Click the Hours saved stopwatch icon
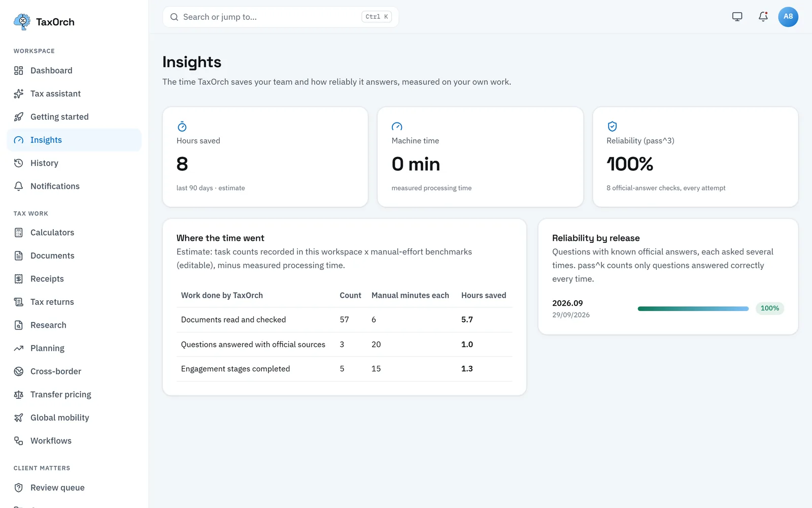The height and width of the screenshot is (508, 812). click(x=182, y=126)
